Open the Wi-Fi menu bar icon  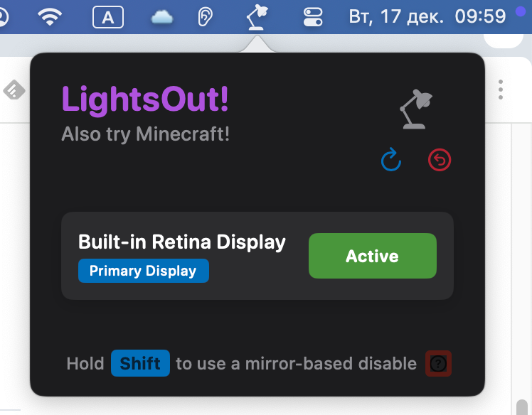[50, 16]
